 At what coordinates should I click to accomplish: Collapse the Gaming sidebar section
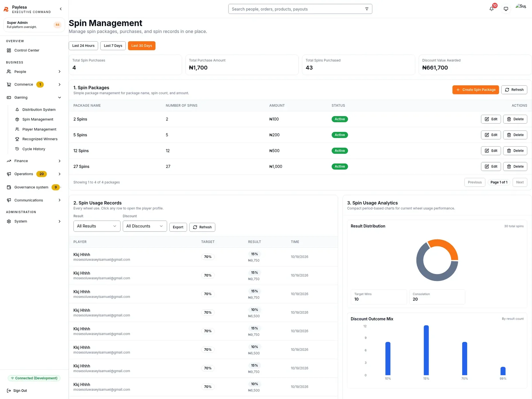[x=34, y=97]
